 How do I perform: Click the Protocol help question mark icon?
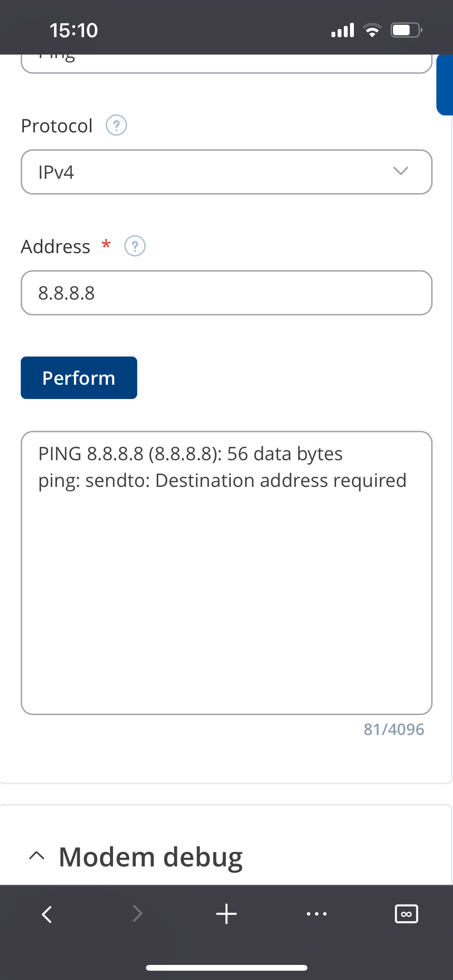pyautogui.click(x=116, y=125)
